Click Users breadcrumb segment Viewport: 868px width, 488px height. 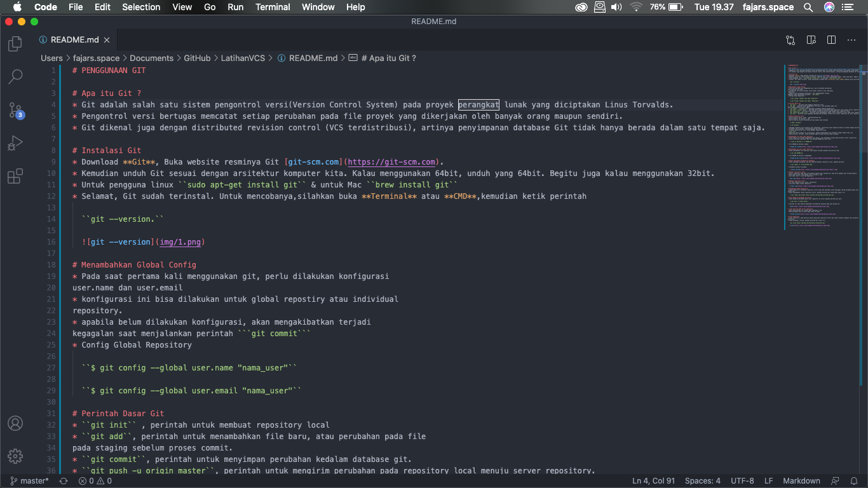(52, 58)
